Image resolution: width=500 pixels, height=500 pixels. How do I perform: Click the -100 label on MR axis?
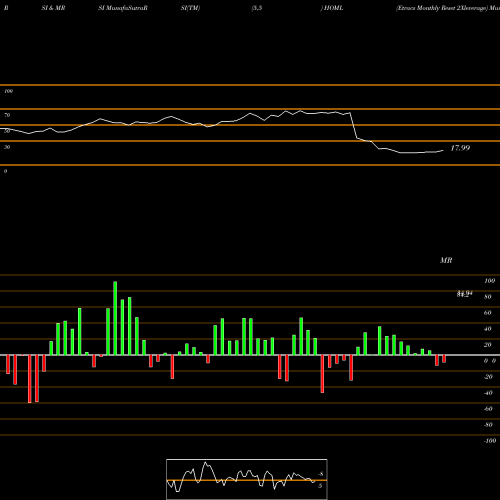490,441
